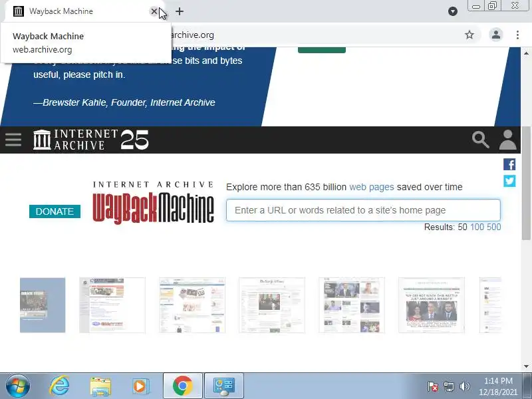Set results to 500

coord(493,227)
